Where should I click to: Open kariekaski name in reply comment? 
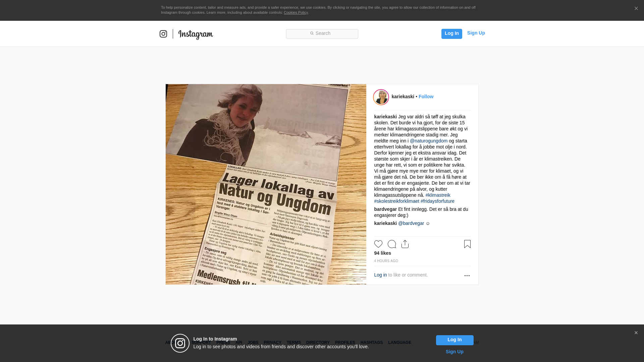click(x=385, y=223)
